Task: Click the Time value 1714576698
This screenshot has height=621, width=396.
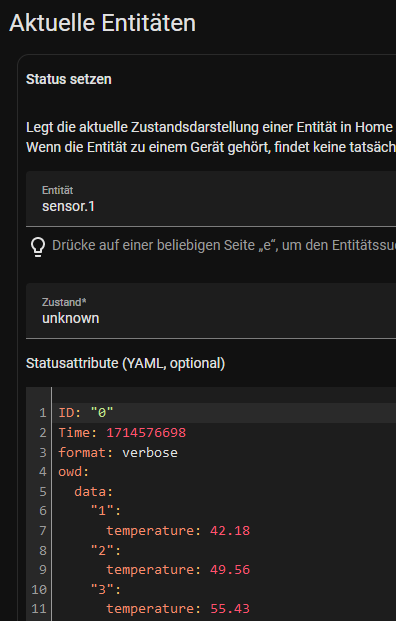Action: pyautogui.click(x=146, y=432)
